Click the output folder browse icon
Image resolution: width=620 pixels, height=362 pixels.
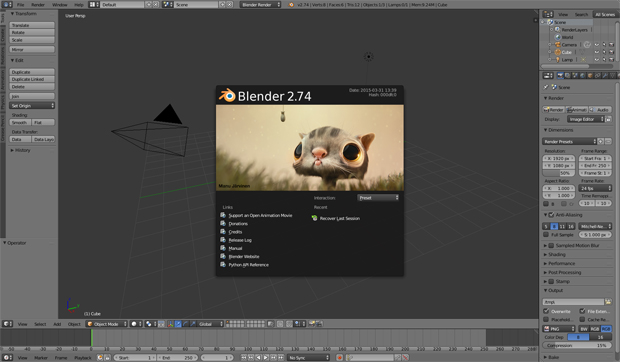tap(608, 302)
